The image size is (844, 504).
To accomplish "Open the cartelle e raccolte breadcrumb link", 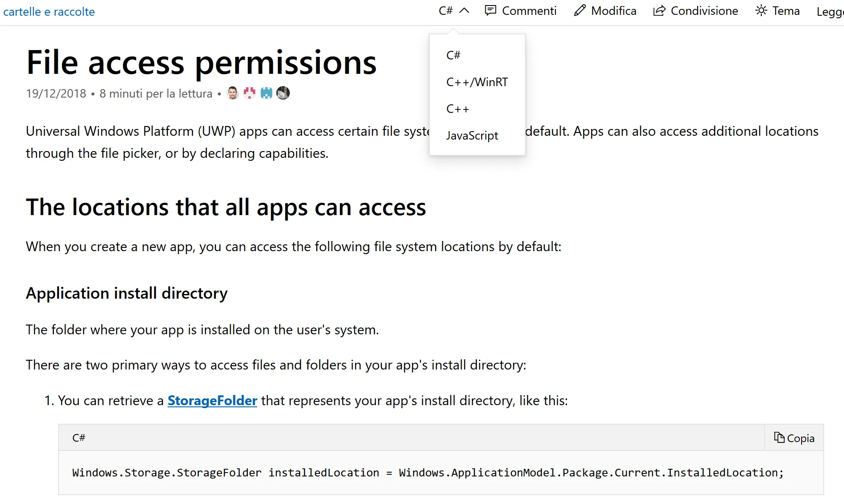I will 49,12.
